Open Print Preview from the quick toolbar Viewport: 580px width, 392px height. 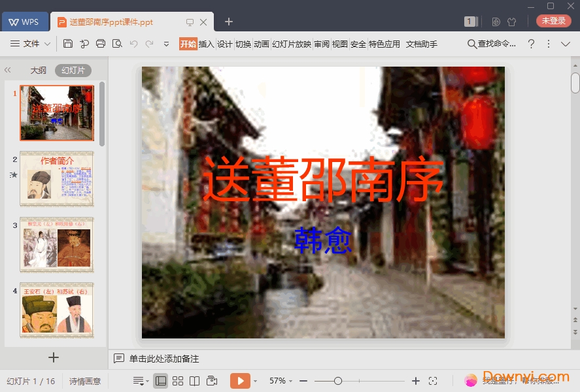118,44
